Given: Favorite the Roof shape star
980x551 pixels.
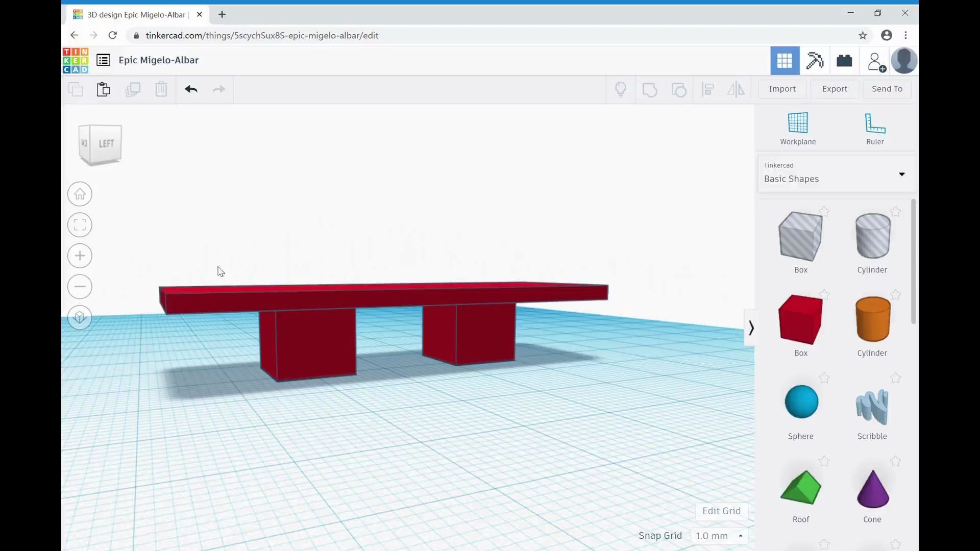Looking at the screenshot, I should point(824,461).
